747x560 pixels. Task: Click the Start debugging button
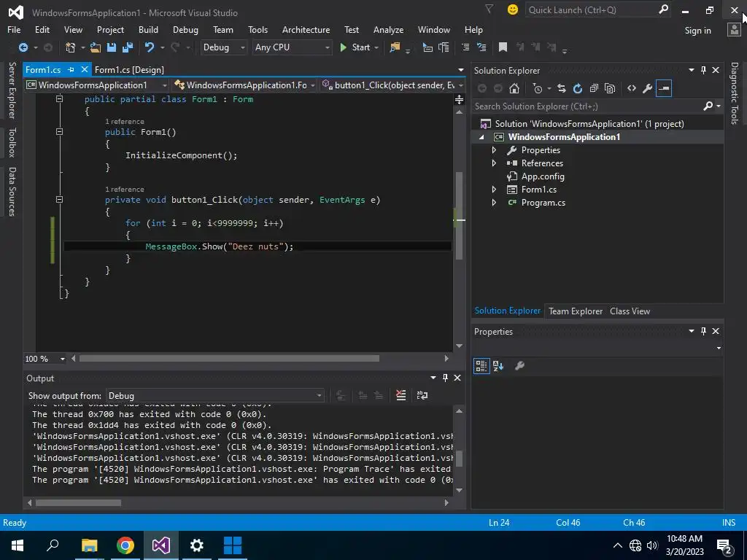[x=355, y=47]
